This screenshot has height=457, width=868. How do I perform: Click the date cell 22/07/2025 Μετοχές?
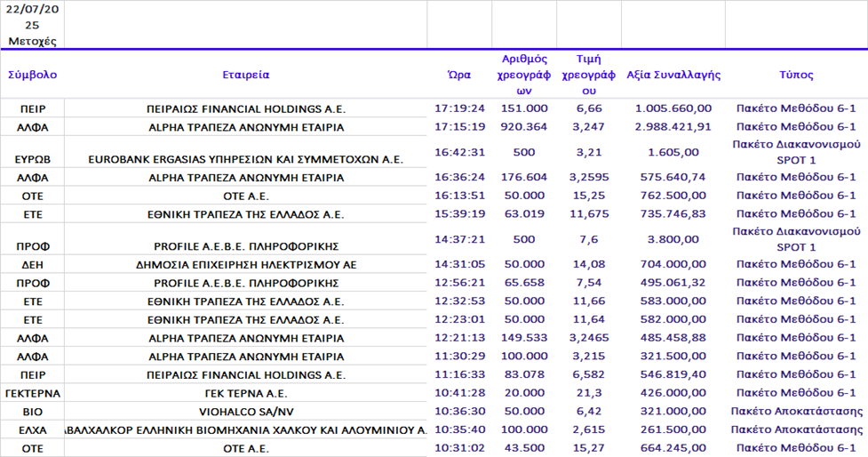[32, 25]
